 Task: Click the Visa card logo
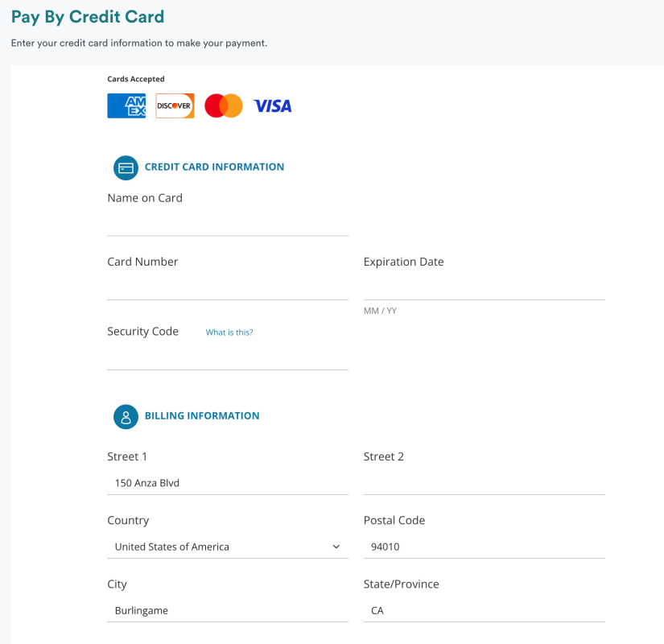pyautogui.click(x=272, y=106)
